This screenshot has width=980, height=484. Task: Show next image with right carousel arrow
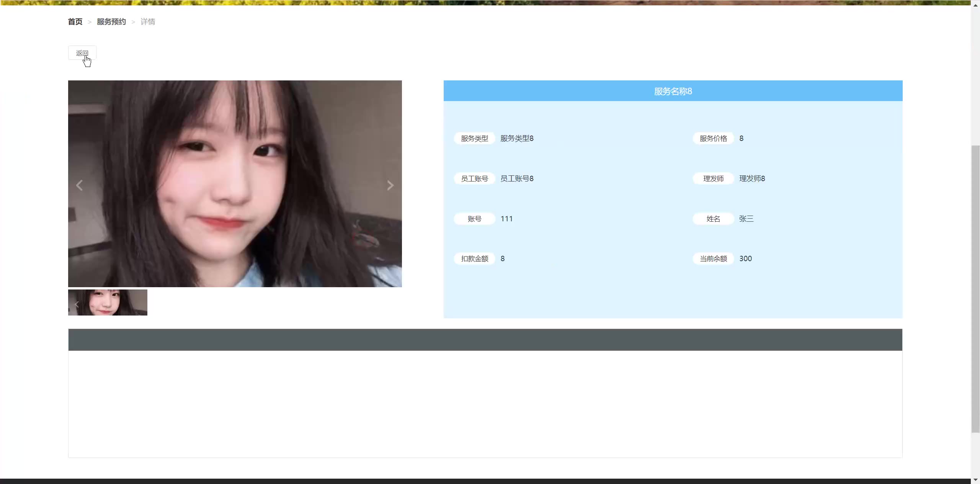[x=390, y=185]
